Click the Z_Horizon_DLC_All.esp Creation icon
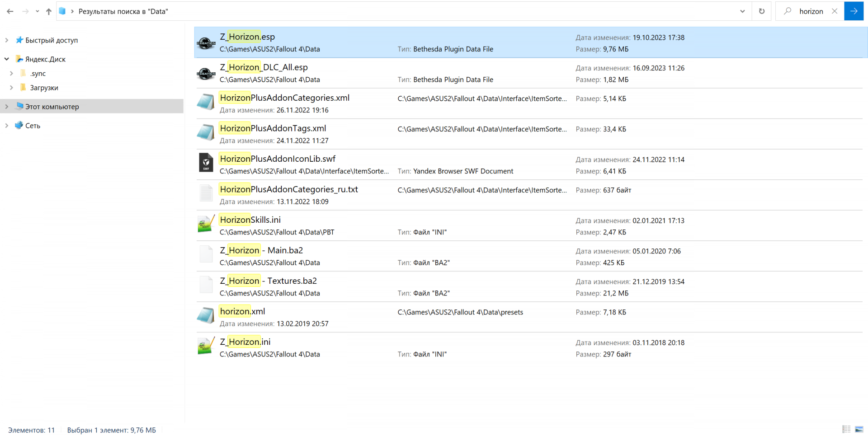The height and width of the screenshot is (436, 868). (x=206, y=73)
